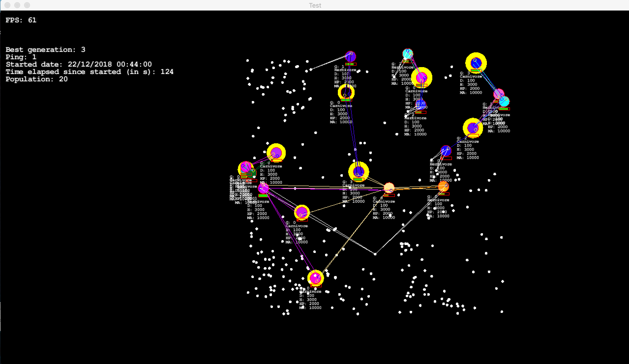Click the cream-colored carnivore creature
The image size is (629, 364).
tap(389, 188)
